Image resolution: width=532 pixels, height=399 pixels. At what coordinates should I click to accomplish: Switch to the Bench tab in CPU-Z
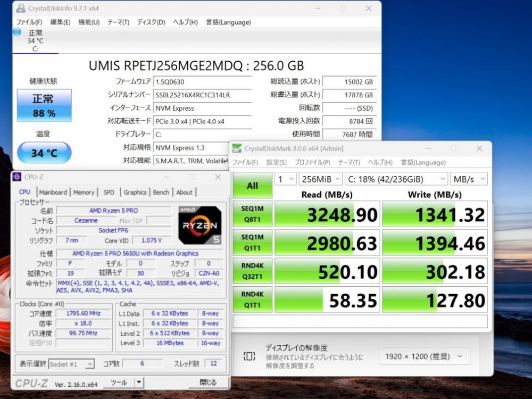pos(161,193)
